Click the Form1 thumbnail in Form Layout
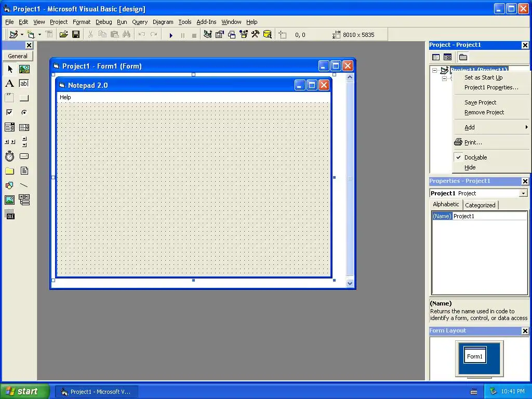The image size is (532, 399). click(475, 355)
